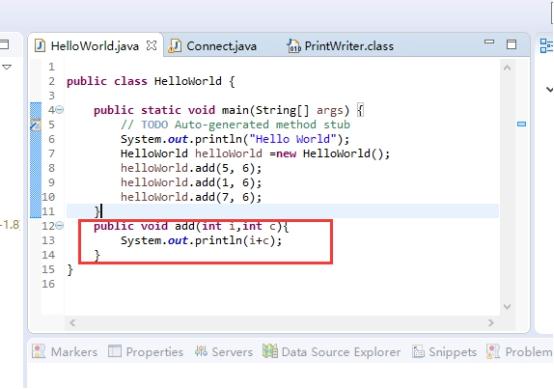Click the PrintWriter.class file icon

point(294,46)
